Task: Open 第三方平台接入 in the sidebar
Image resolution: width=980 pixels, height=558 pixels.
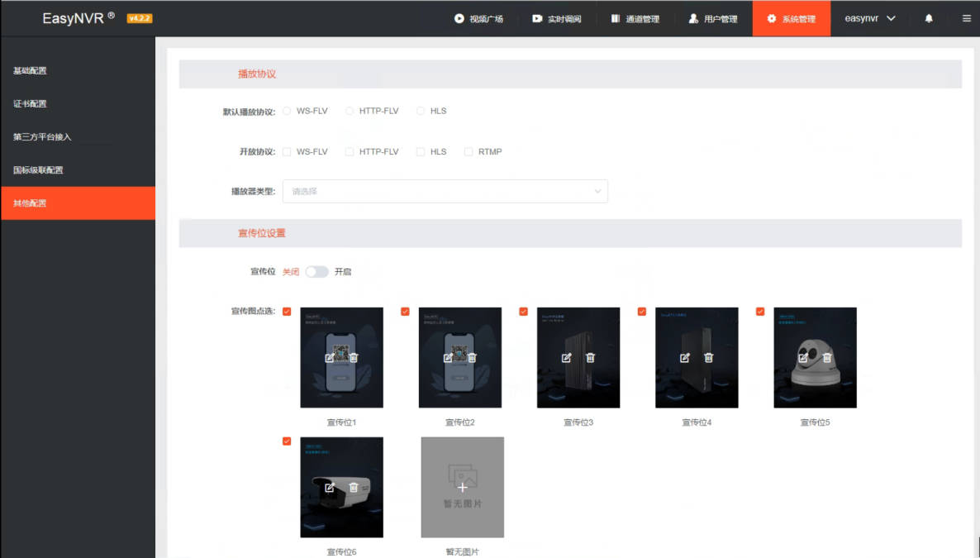Action: (x=78, y=137)
